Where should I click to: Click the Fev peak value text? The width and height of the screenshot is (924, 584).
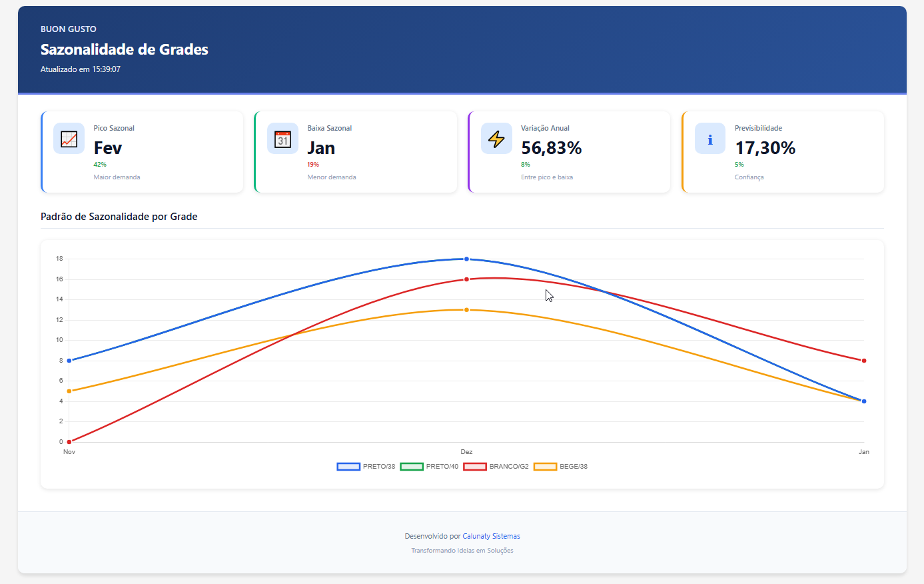[x=108, y=148]
